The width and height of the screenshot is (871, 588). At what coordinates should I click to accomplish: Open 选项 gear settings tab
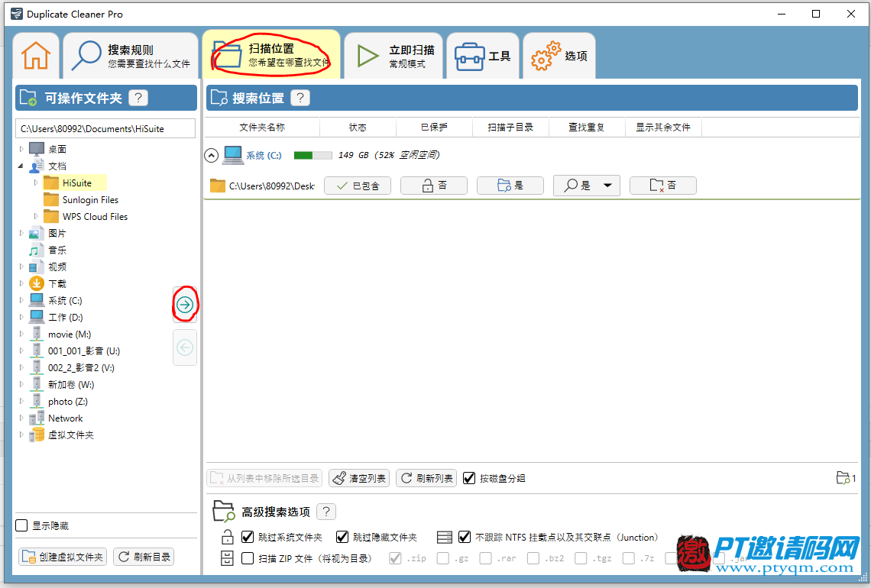click(559, 56)
